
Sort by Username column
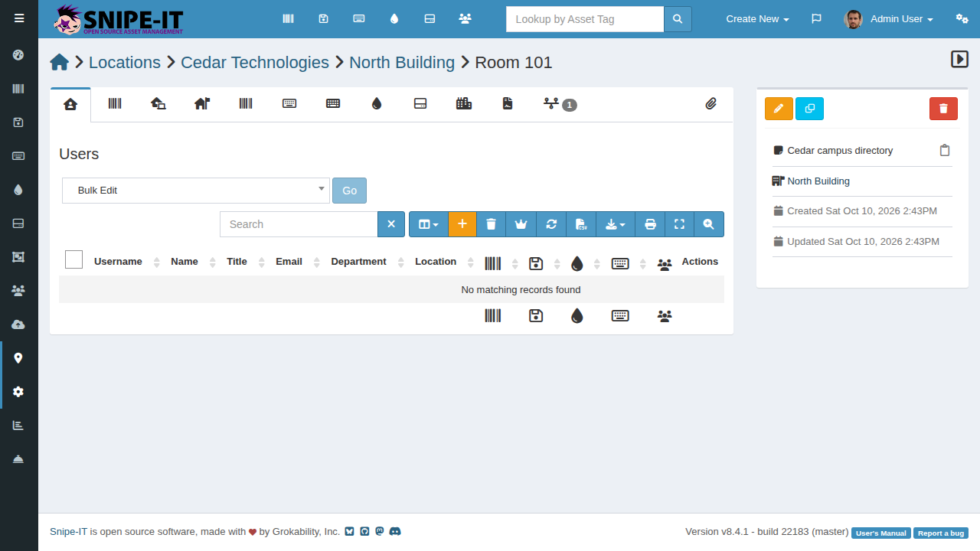pyautogui.click(x=118, y=262)
